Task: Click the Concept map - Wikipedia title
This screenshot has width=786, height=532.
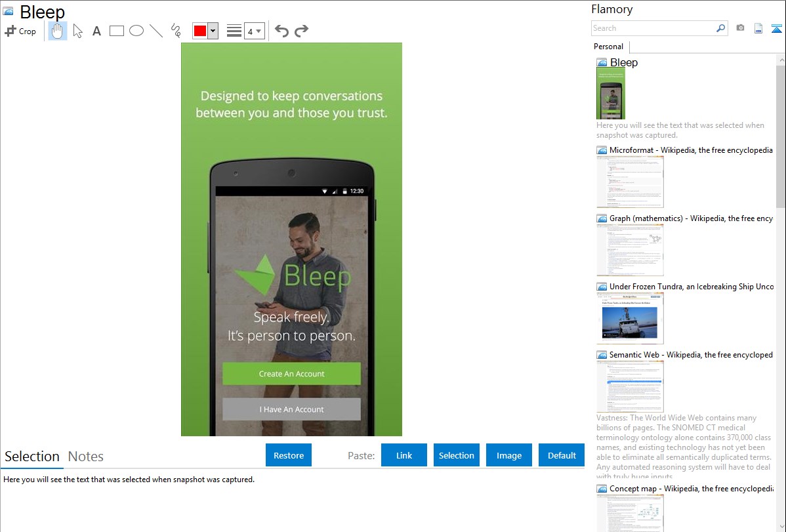Action: (x=692, y=488)
